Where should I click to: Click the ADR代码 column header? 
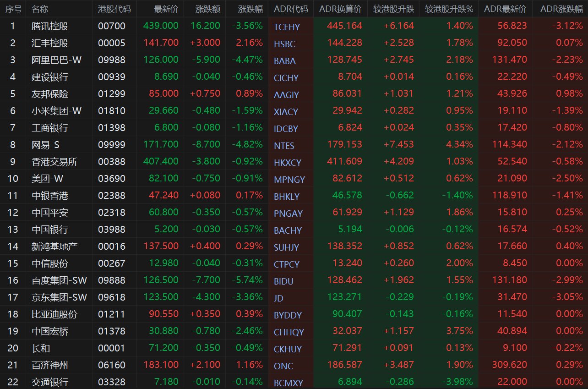click(x=291, y=9)
